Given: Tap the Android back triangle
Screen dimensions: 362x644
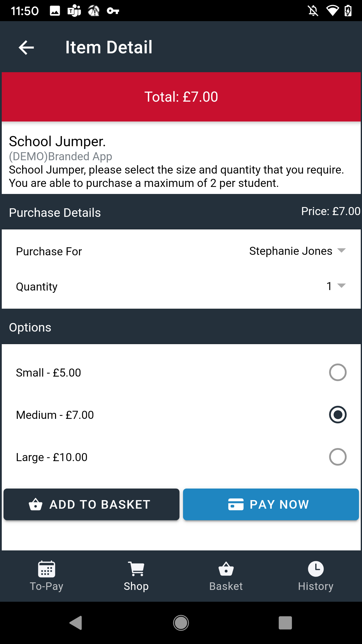Looking at the screenshot, I should 76,623.
